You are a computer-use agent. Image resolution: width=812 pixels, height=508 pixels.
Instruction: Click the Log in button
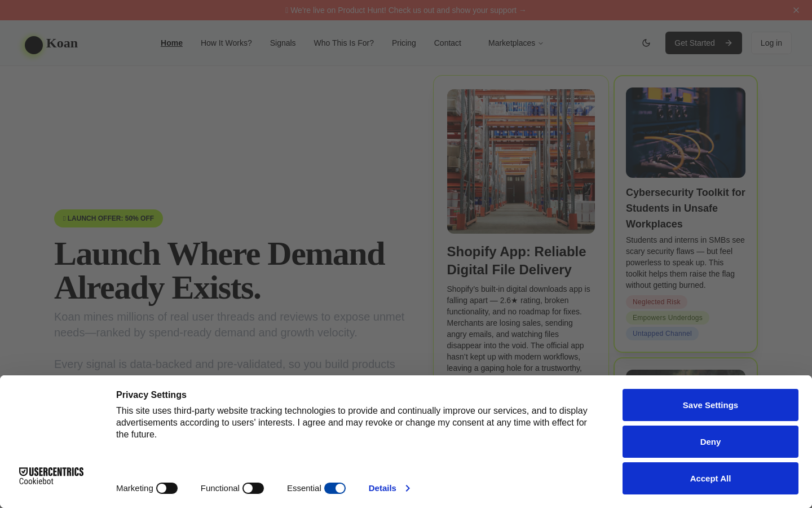771,43
